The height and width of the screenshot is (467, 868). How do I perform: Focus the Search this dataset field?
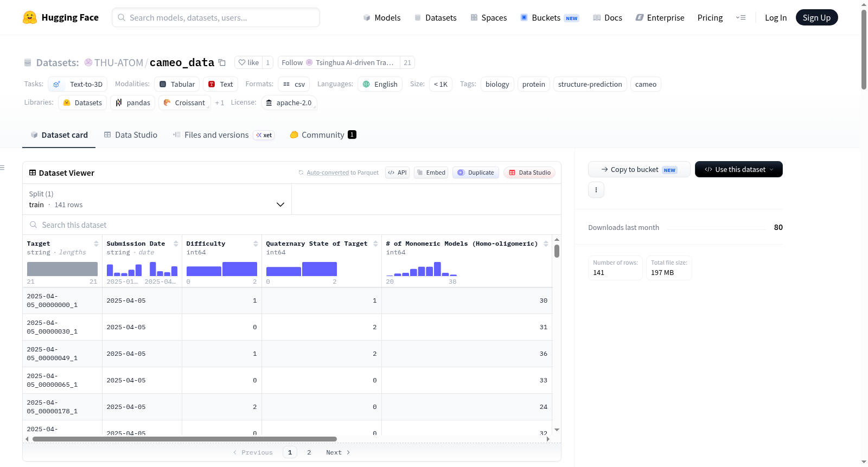(292, 225)
